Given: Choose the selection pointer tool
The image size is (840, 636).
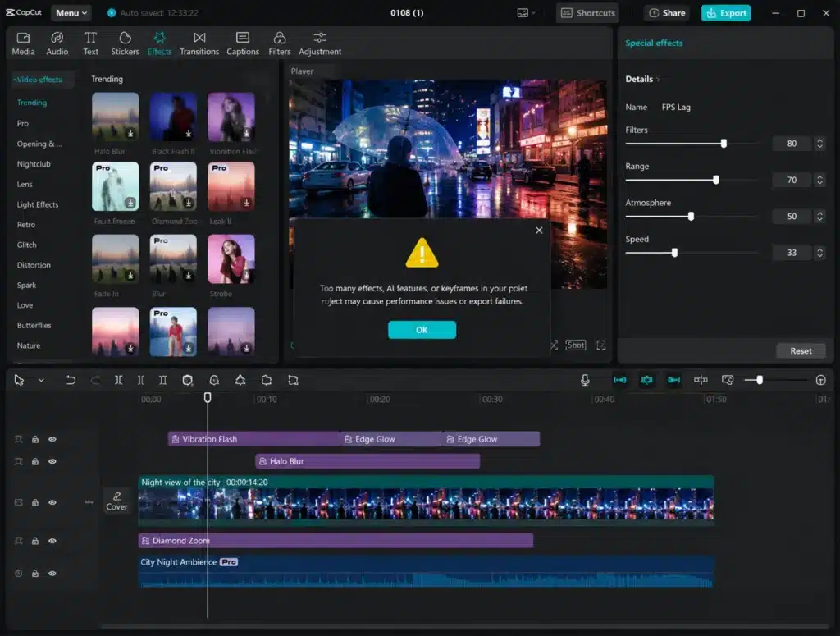Looking at the screenshot, I should click(x=19, y=381).
